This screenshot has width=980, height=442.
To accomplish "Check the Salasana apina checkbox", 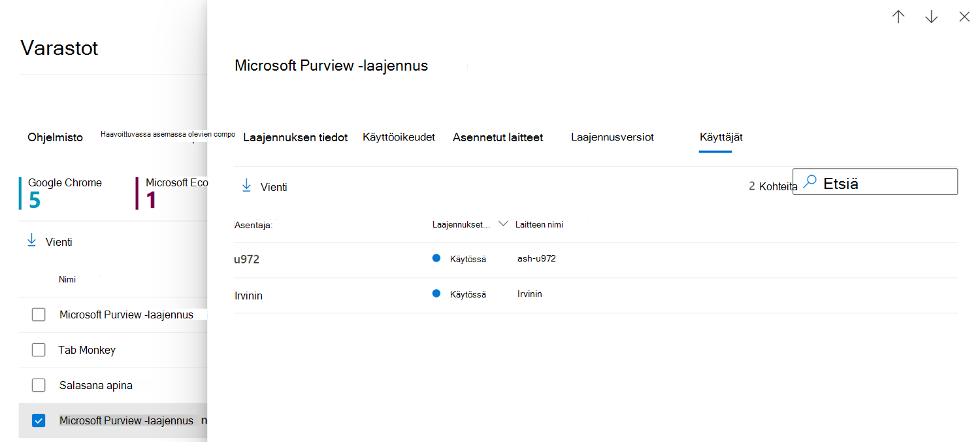I will click(39, 385).
